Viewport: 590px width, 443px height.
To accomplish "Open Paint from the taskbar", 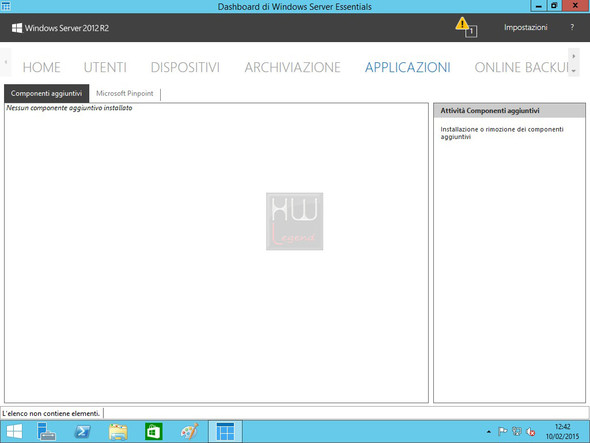I will point(189,431).
